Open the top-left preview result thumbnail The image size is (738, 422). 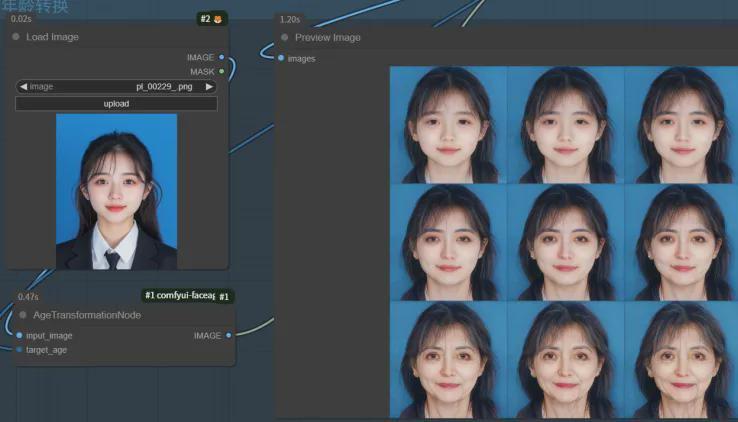pos(447,124)
